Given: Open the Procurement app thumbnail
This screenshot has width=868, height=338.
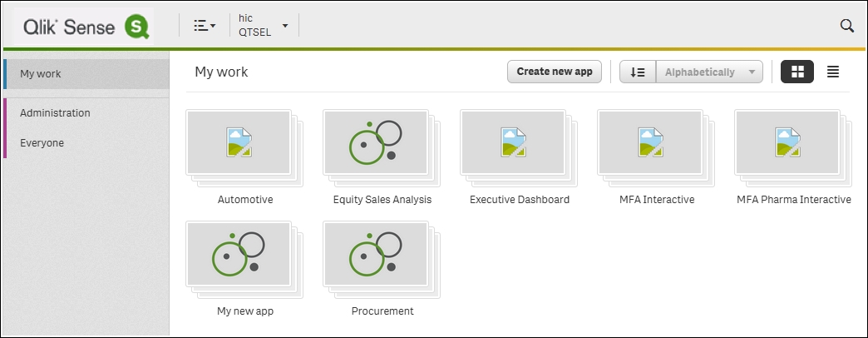Looking at the screenshot, I should [376, 254].
